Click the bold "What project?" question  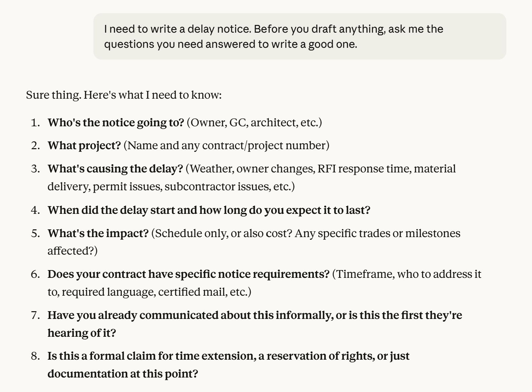click(x=84, y=145)
